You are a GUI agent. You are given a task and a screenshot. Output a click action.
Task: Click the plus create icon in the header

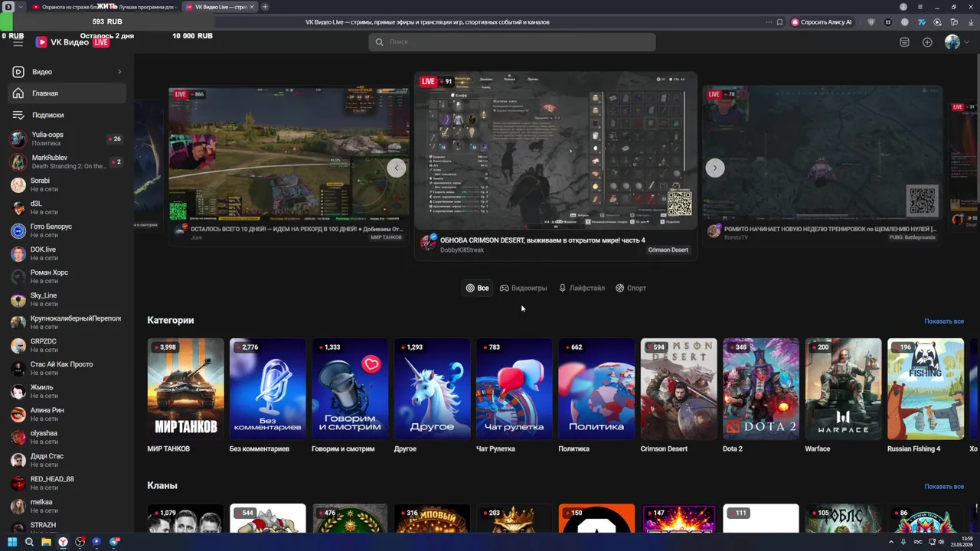coord(927,42)
